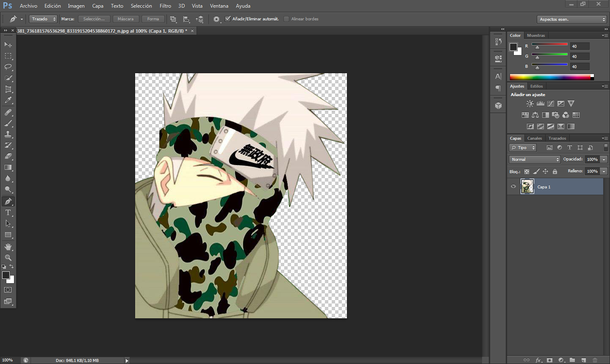Open the tool preset picker arrow
Screen dimensions: 610x364
pos(22,19)
